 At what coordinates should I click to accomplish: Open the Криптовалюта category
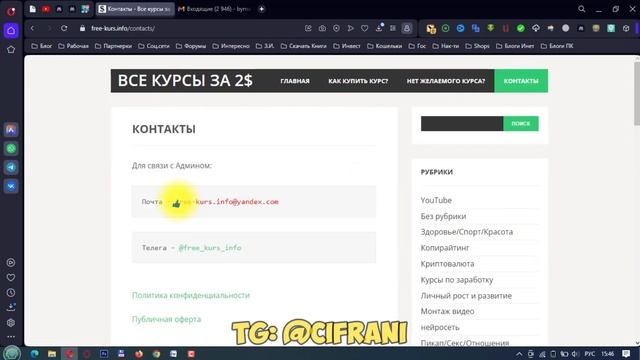(x=447, y=264)
